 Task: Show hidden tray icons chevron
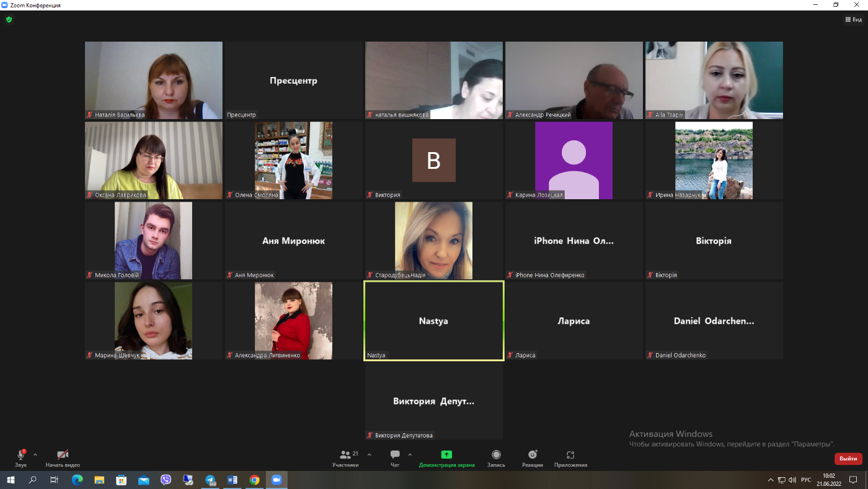click(x=771, y=480)
